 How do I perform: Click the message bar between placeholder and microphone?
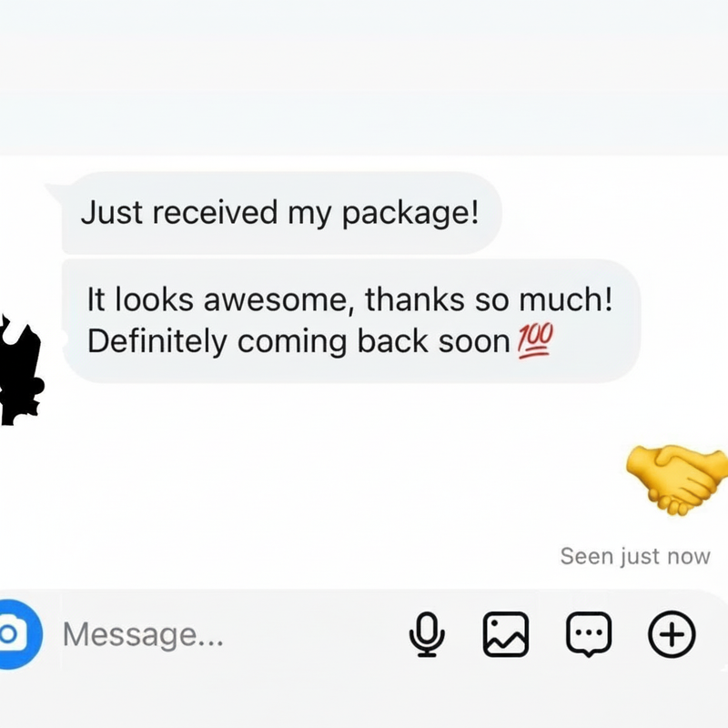[x=316, y=634]
